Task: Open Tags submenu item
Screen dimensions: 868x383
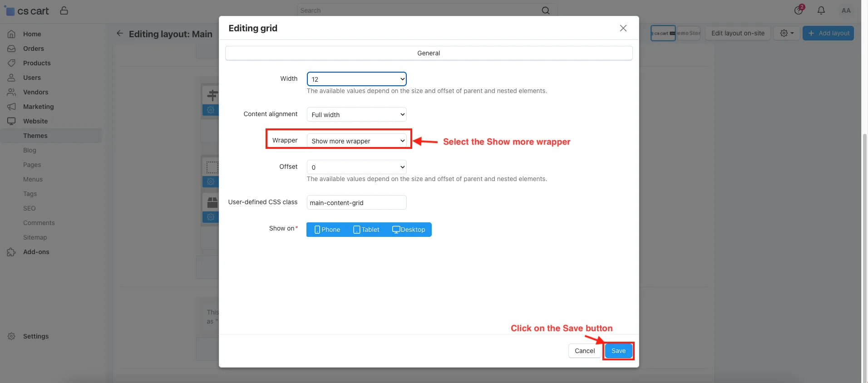Action: (30, 194)
